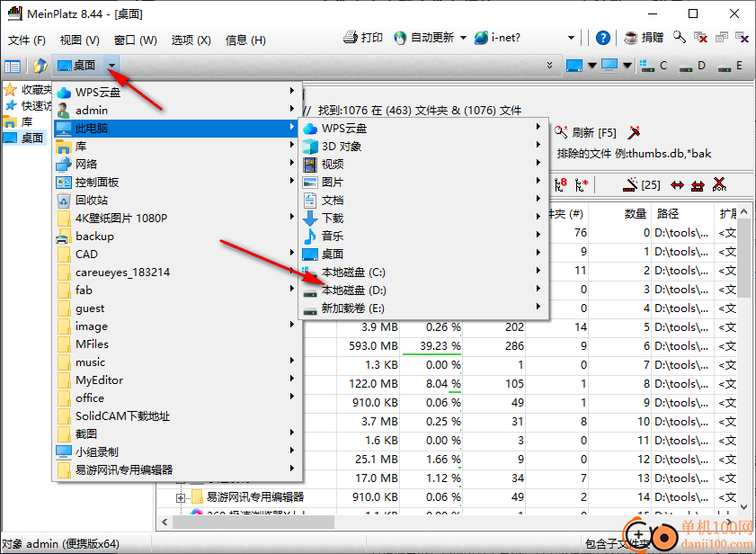The height and width of the screenshot is (554, 756).
Task: Open dropdown arrow beside the monitor icon
Action: point(627,66)
